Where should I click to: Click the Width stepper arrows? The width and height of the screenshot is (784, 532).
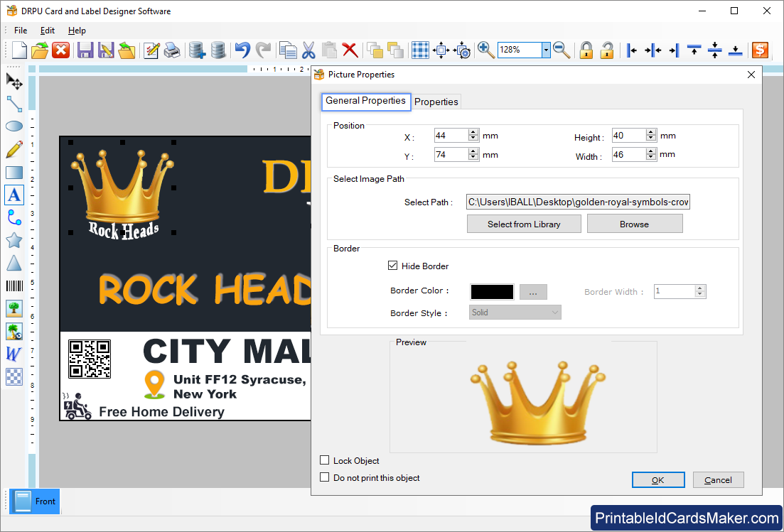[x=651, y=154]
